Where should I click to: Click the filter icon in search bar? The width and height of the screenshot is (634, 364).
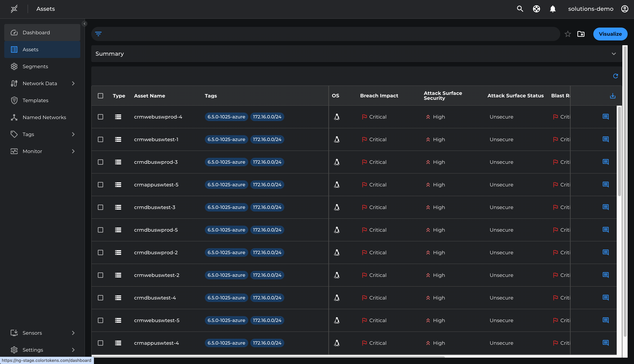[x=98, y=34]
